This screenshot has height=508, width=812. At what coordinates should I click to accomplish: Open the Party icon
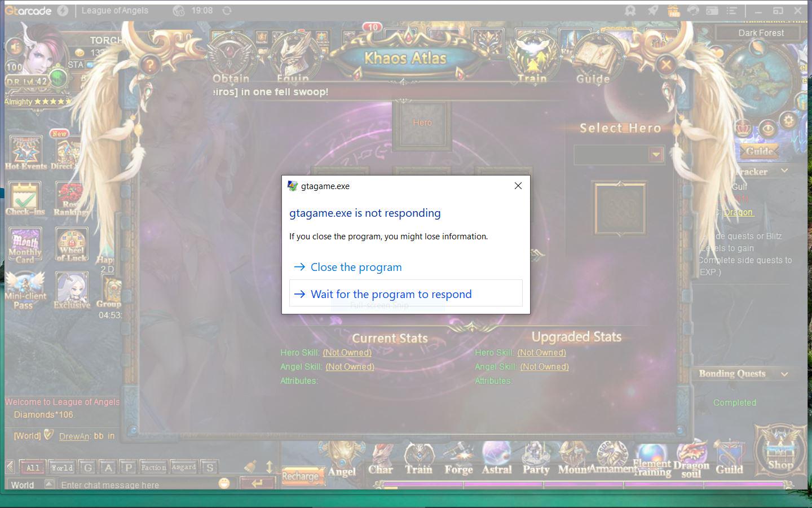[536, 459]
